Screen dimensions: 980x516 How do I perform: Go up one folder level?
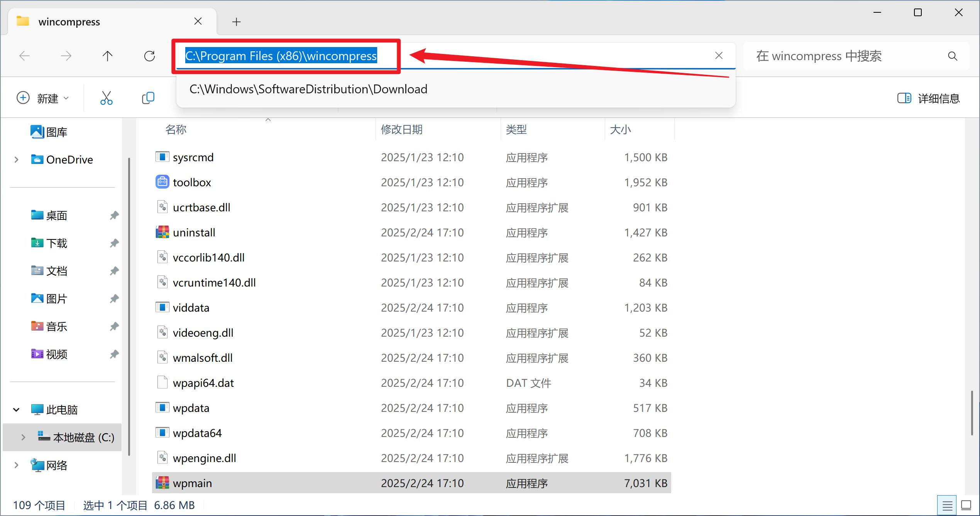click(107, 56)
